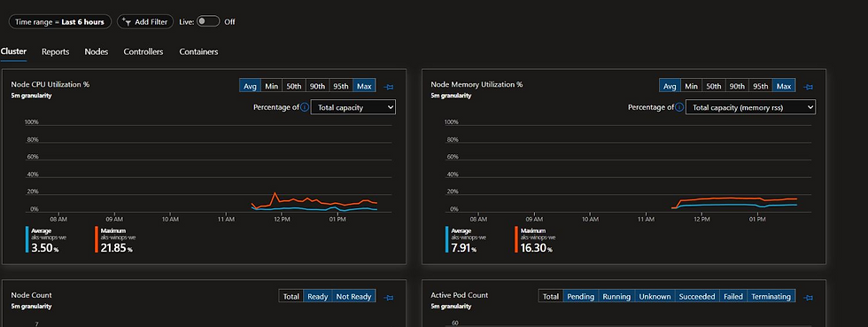Toggle 50th on Node Memory Utilization chart
Image resolution: width=868 pixels, height=327 pixels.
click(x=714, y=86)
